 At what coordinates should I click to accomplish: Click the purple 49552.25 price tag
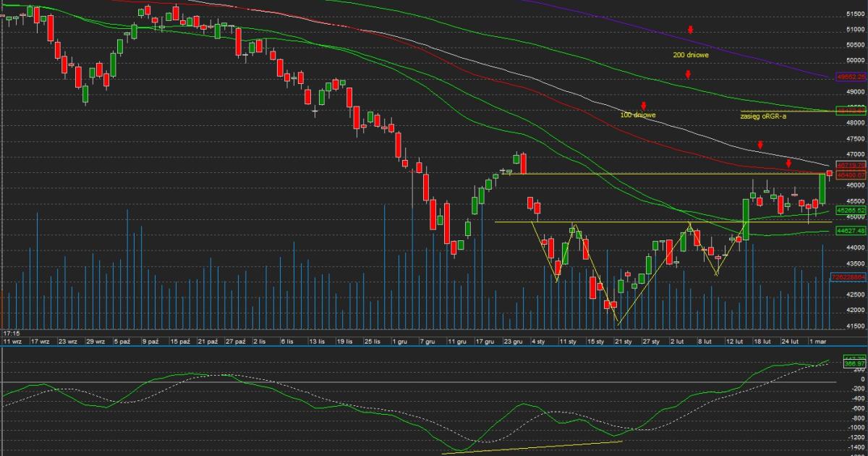(851, 76)
